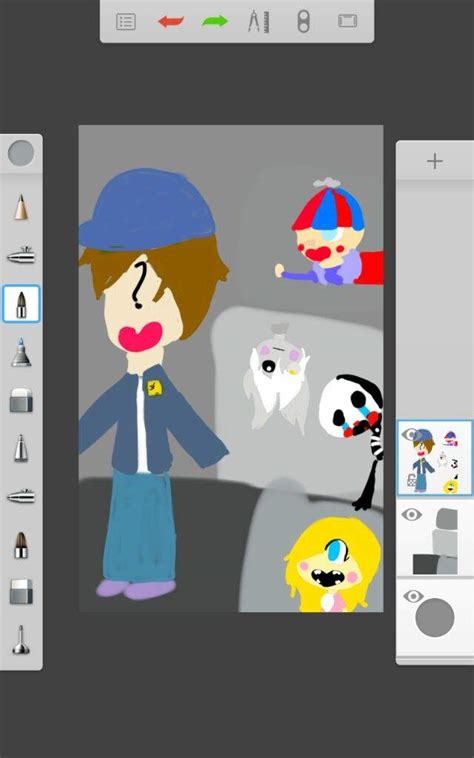This screenshot has height=758, width=474.
Task: Select the background layer with gray circle
Action: [435, 617]
